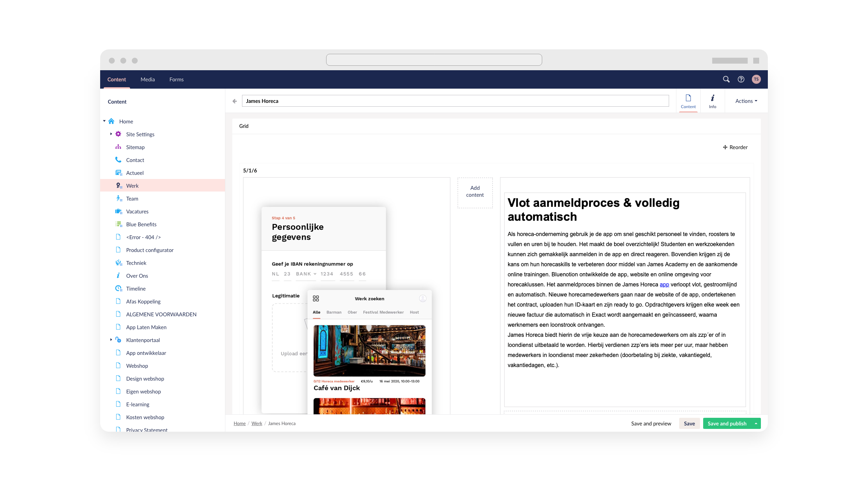The image size is (868, 488).
Task: Open Kosten webshop page
Action: [145, 417]
